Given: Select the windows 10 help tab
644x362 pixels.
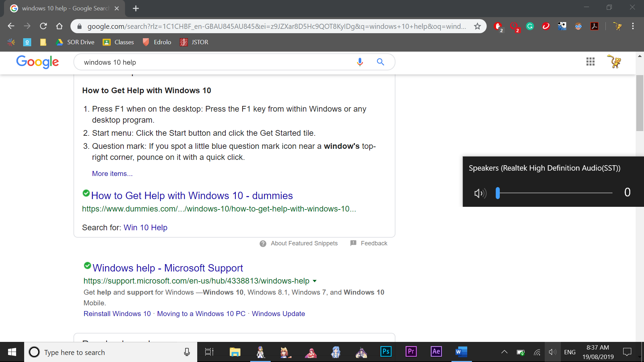Looking at the screenshot, I should point(65,8).
